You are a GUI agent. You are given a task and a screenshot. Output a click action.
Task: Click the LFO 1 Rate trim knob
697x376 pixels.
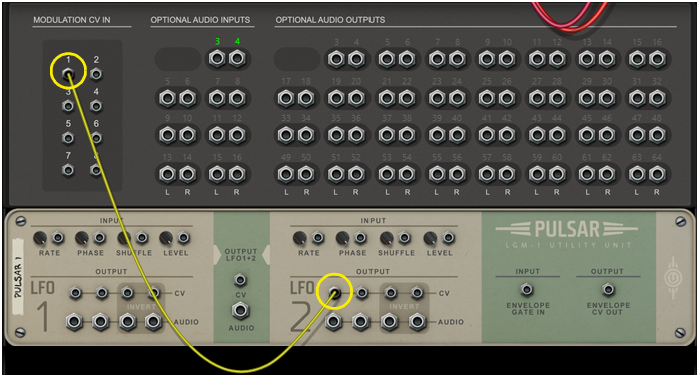40,238
